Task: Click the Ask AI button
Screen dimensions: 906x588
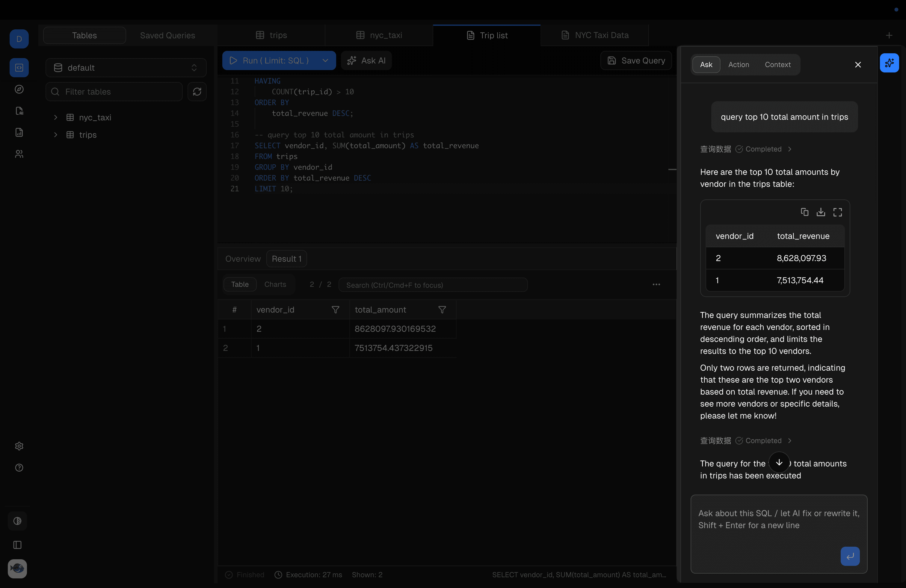Action: (x=366, y=60)
